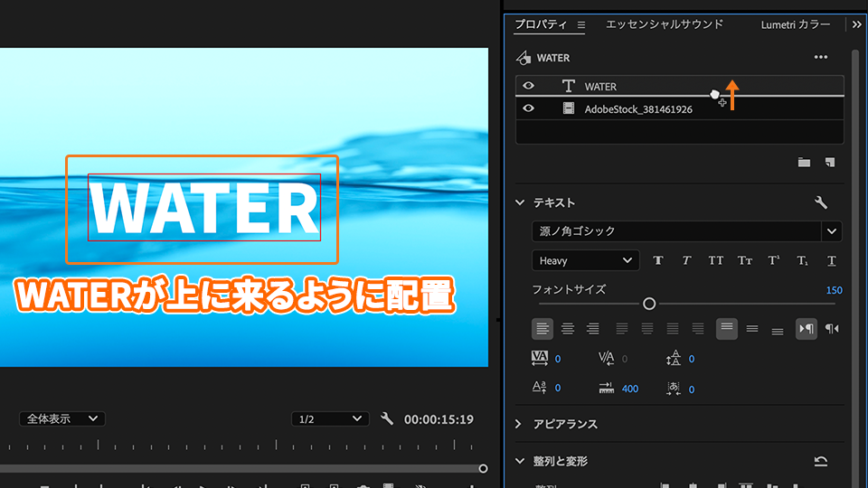The width and height of the screenshot is (868, 488).
Task: Click the scrub bar end handle below monitor
Action: [x=483, y=469]
